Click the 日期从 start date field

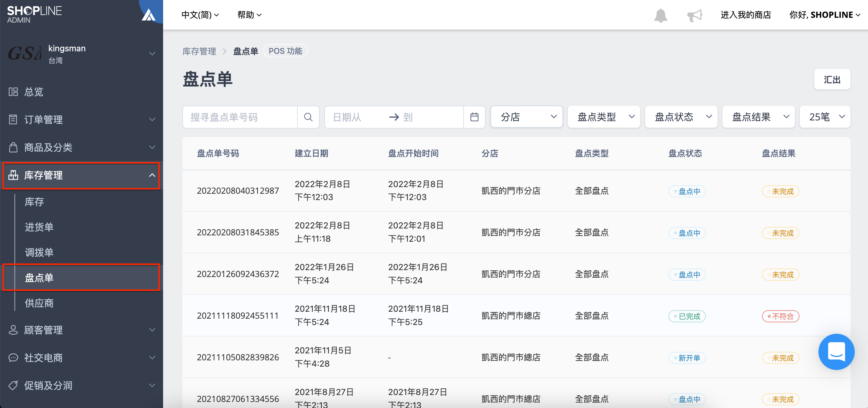(357, 117)
